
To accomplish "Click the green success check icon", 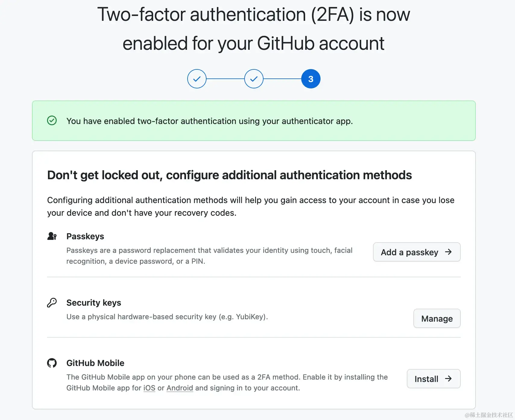I will (x=52, y=120).
